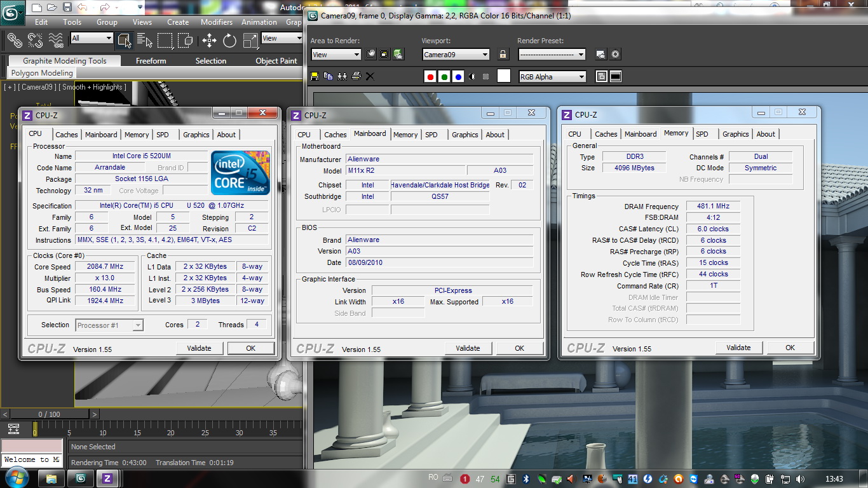Image resolution: width=868 pixels, height=488 pixels.
Task: Click the Clone Rendered Frame Window icon
Action: (x=342, y=76)
